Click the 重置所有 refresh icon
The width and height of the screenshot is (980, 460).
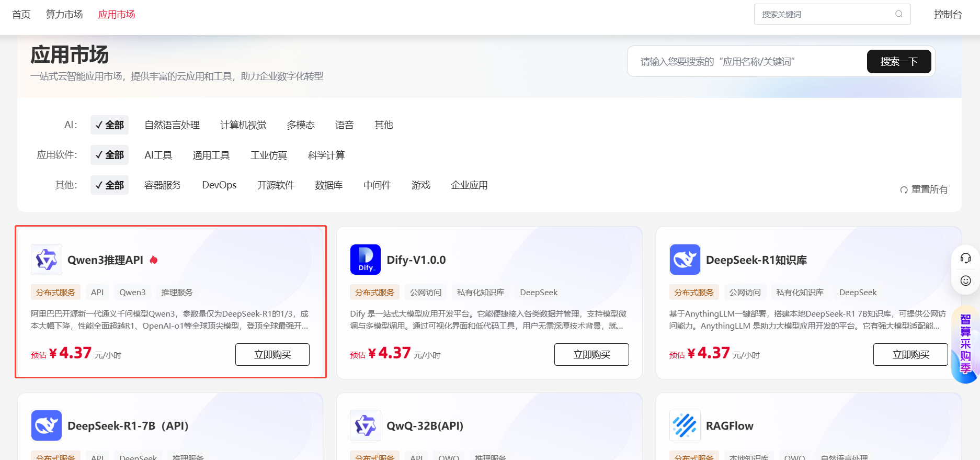pos(904,189)
